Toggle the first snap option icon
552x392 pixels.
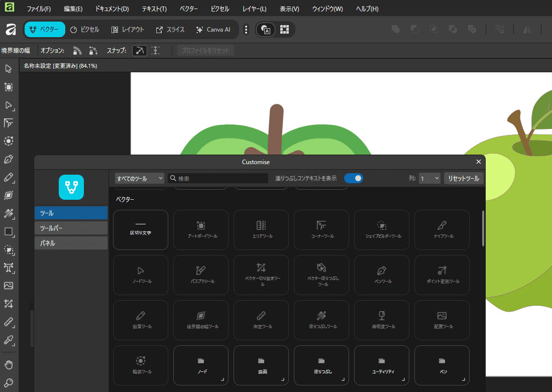140,51
